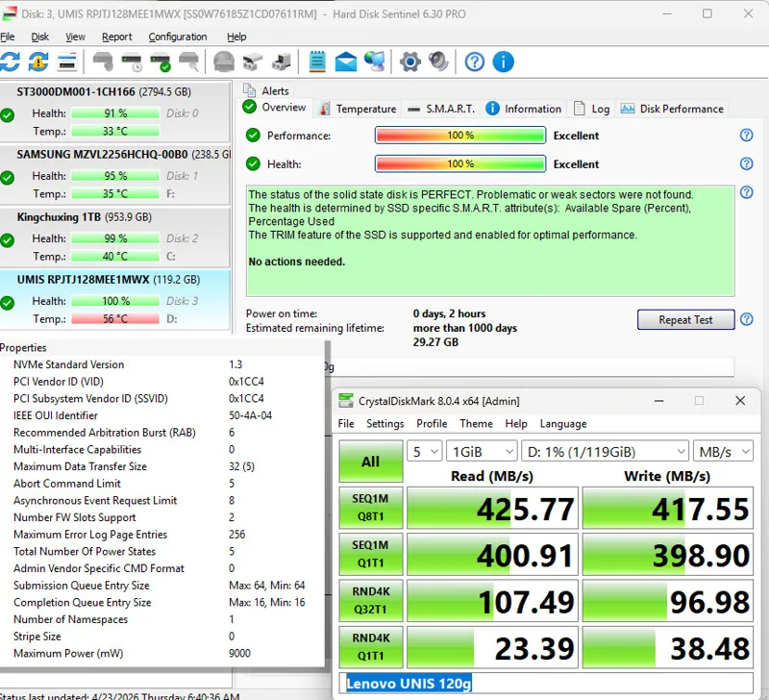Click the globe and monitor toolbar icon

(x=375, y=62)
